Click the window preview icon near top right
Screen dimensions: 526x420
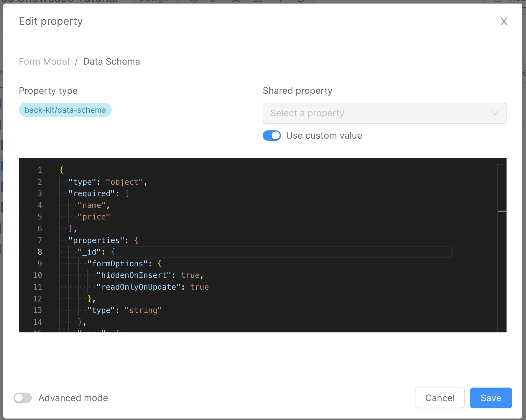(x=498, y=1)
